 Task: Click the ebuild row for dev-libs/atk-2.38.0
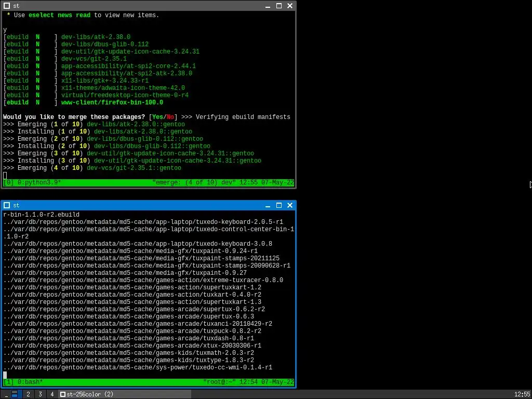(67, 37)
